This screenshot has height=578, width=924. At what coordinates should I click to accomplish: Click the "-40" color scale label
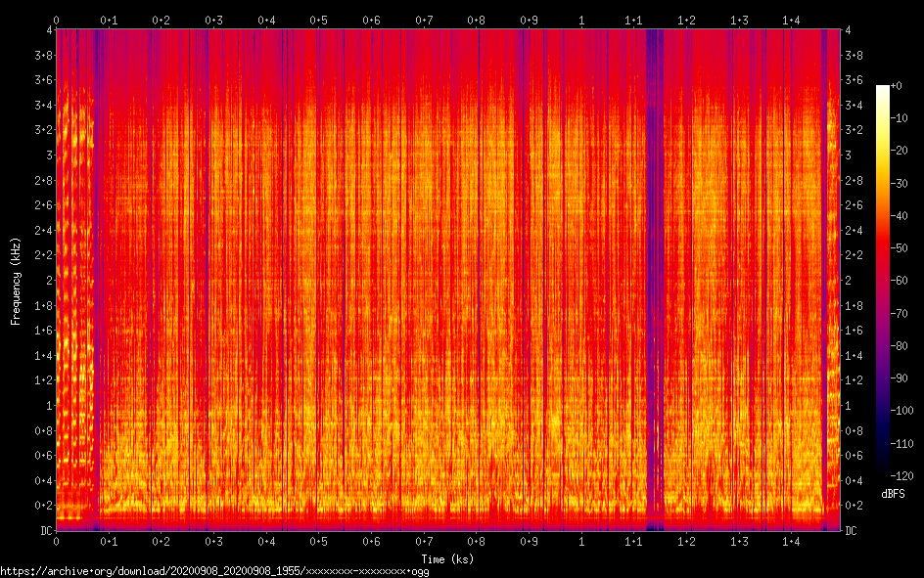point(899,216)
